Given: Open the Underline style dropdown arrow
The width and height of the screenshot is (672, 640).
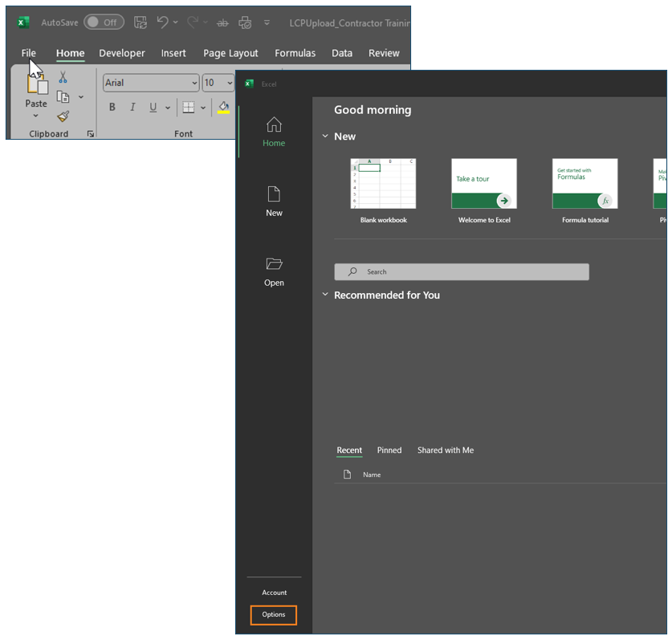Looking at the screenshot, I should pyautogui.click(x=168, y=108).
